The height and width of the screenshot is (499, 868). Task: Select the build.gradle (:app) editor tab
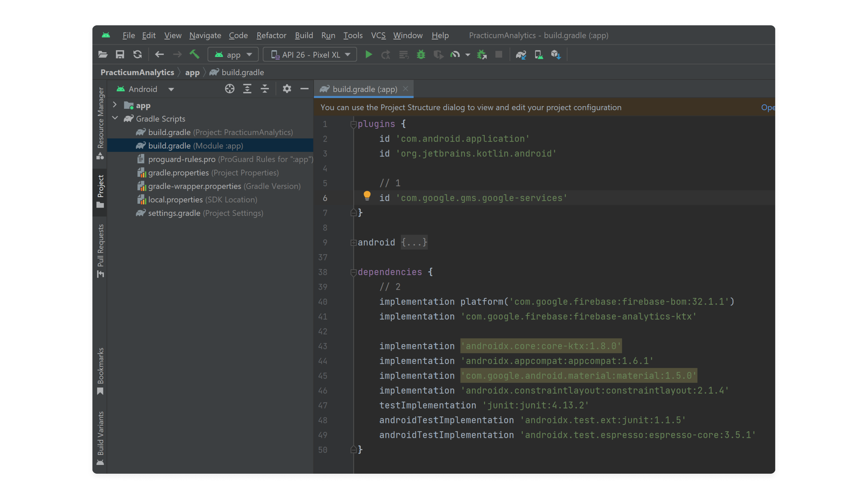[x=364, y=89]
